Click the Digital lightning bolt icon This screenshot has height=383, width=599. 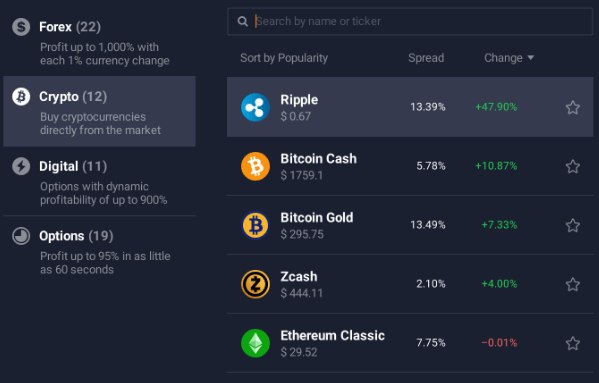tap(21, 166)
